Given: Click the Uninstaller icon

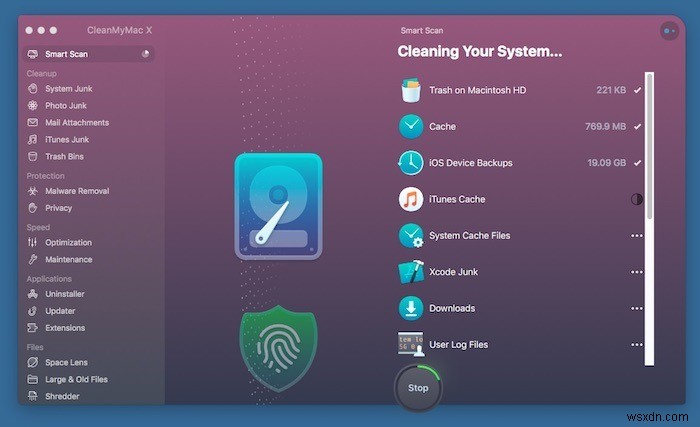Looking at the screenshot, I should (33, 293).
